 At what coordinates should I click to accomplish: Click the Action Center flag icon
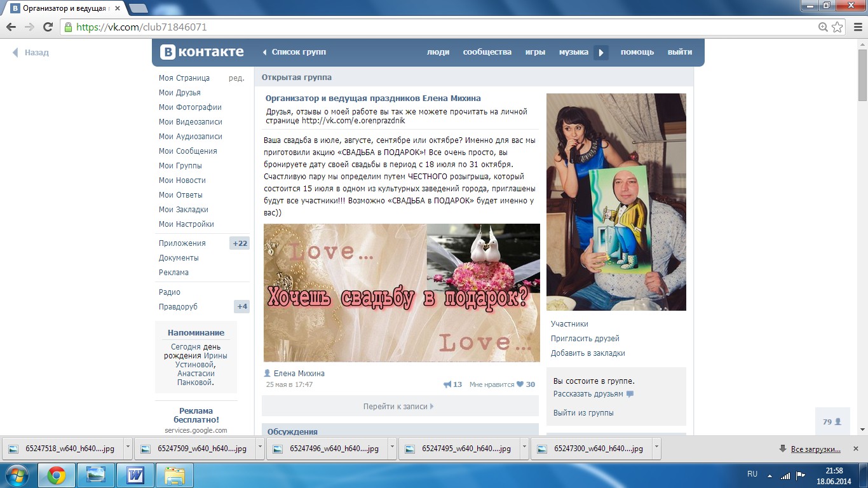click(801, 475)
